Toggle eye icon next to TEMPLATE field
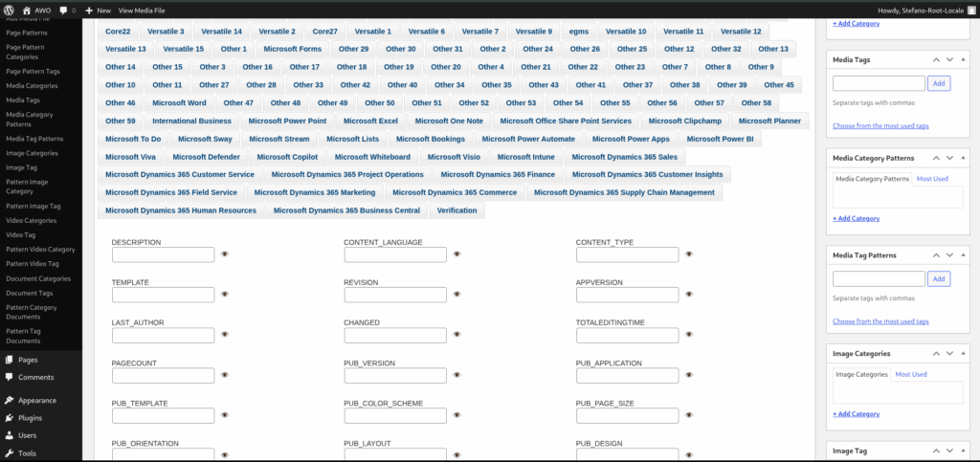Screen dimensions: 980x462 225,294
